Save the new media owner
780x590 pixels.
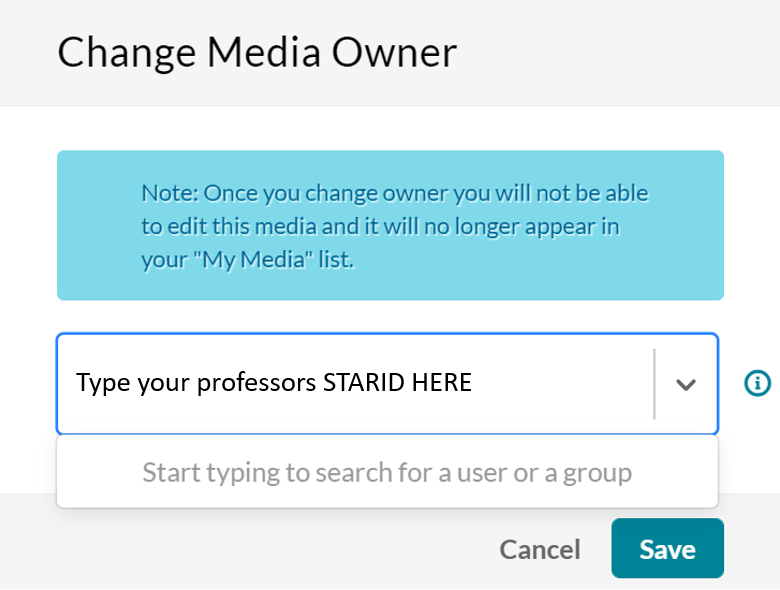click(x=667, y=549)
